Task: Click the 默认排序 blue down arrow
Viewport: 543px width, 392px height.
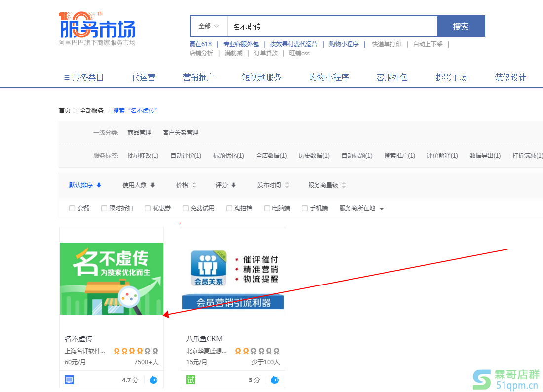Action: click(x=99, y=185)
